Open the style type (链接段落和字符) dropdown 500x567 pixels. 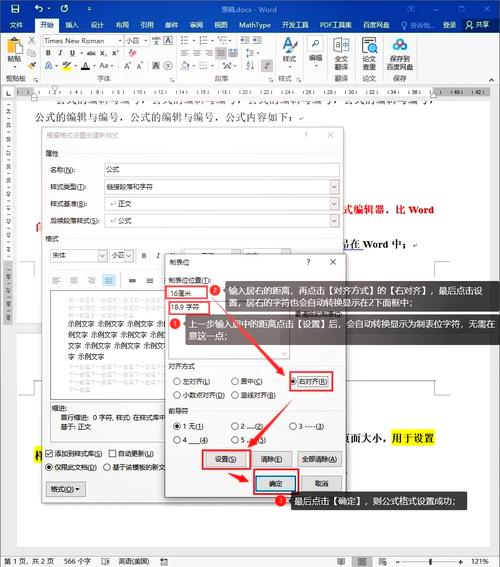(x=334, y=187)
